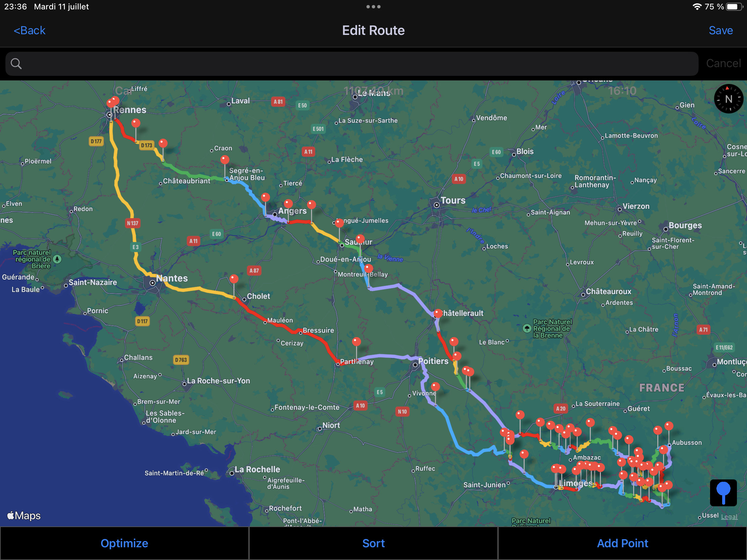Tap the Angers city label
This screenshot has width=747, height=560.
tap(292, 211)
